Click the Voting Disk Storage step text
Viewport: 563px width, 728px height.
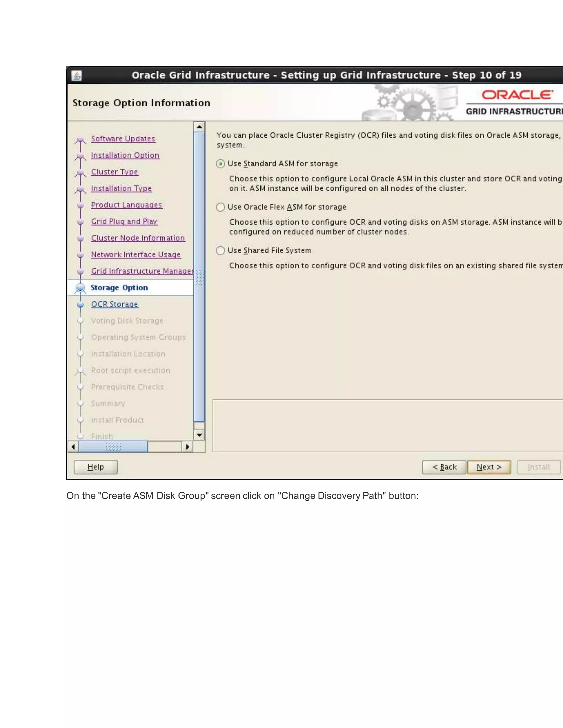pos(127,321)
